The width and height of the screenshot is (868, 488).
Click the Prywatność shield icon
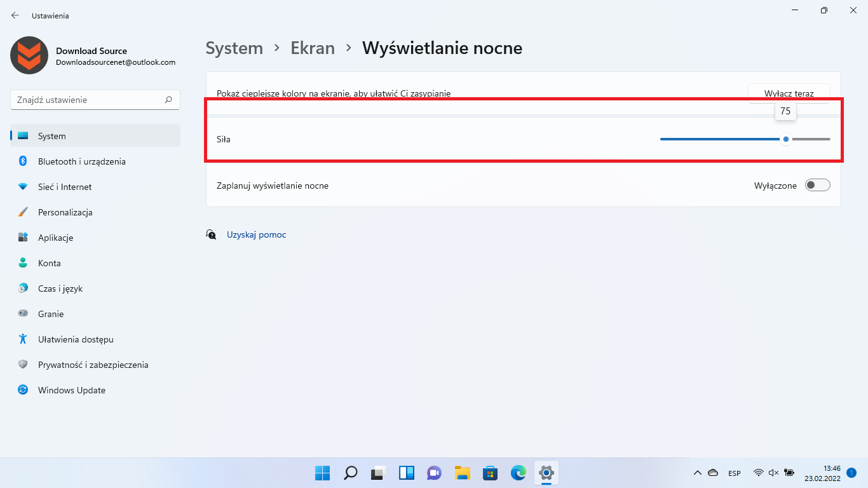23,365
